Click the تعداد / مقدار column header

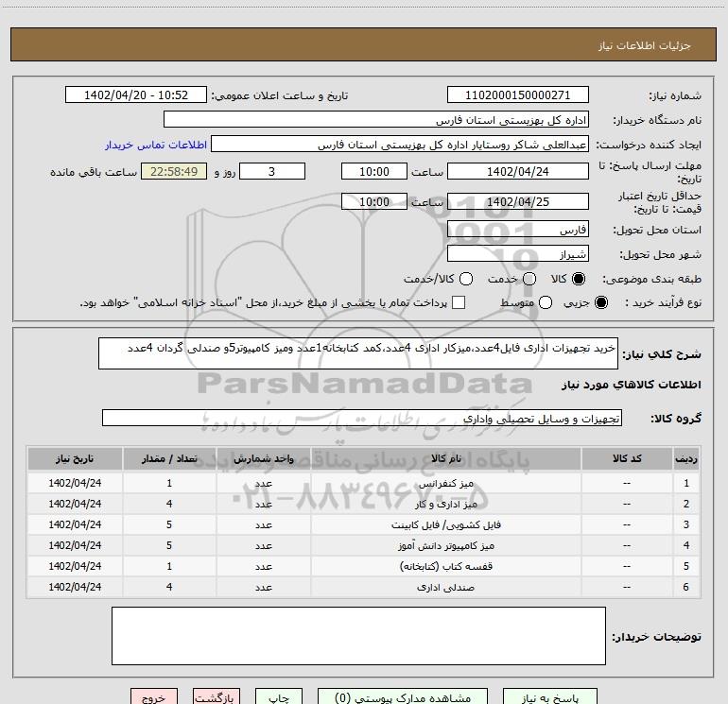[169, 458]
